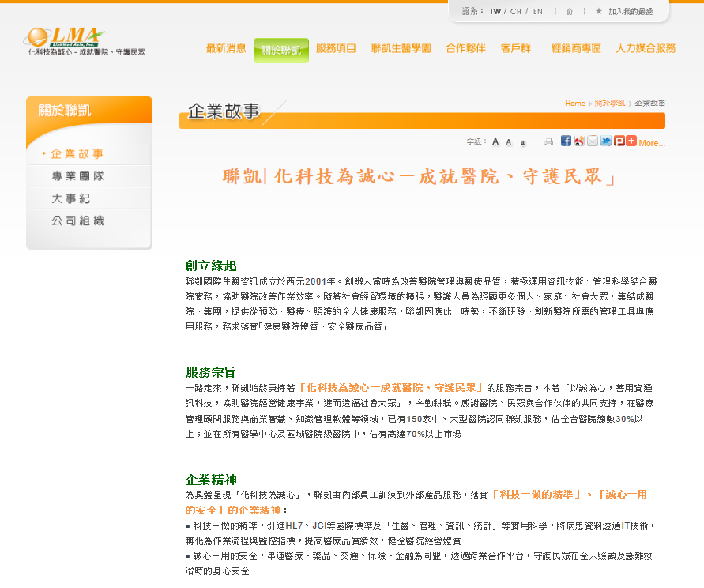The height and width of the screenshot is (588, 704).
Task: Select 公司組織 in sidebar
Action: (x=77, y=220)
